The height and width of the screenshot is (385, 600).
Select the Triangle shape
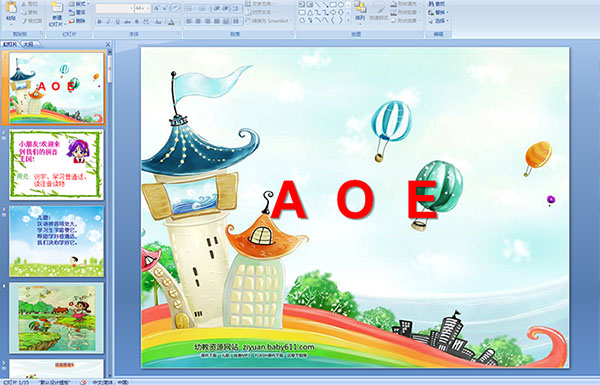(310, 13)
